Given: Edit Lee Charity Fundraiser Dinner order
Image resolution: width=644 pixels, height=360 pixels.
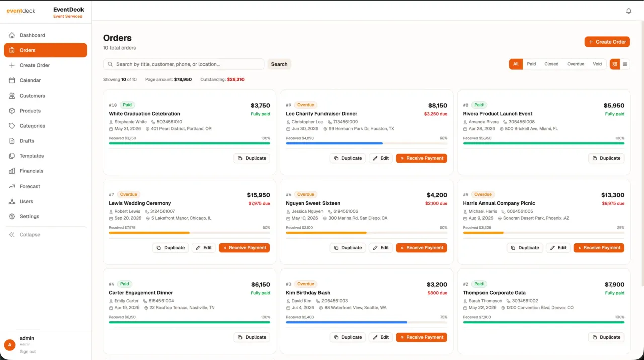Looking at the screenshot, I should coord(381,158).
